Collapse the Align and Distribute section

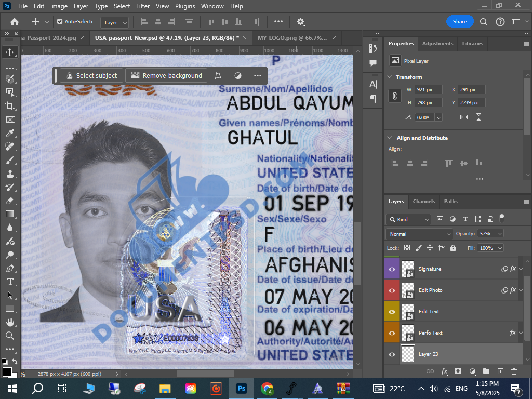tap(390, 138)
